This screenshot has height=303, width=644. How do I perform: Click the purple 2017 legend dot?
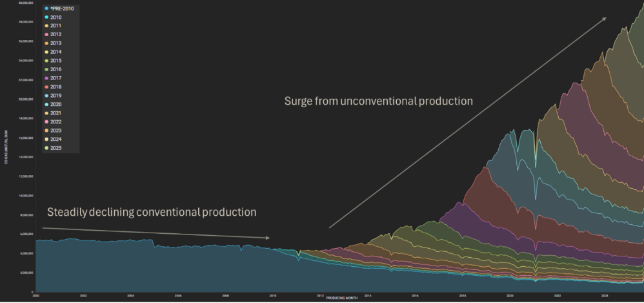[46, 78]
